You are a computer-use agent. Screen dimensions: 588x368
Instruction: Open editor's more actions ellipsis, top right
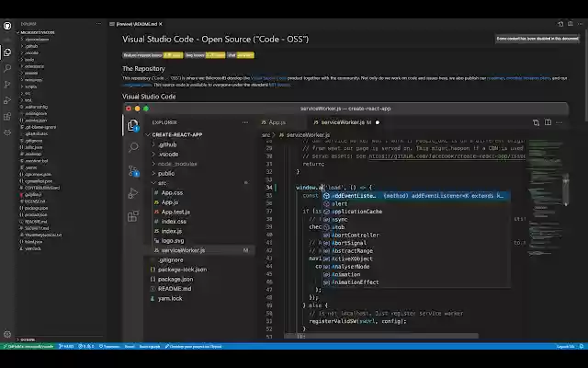[580, 24]
